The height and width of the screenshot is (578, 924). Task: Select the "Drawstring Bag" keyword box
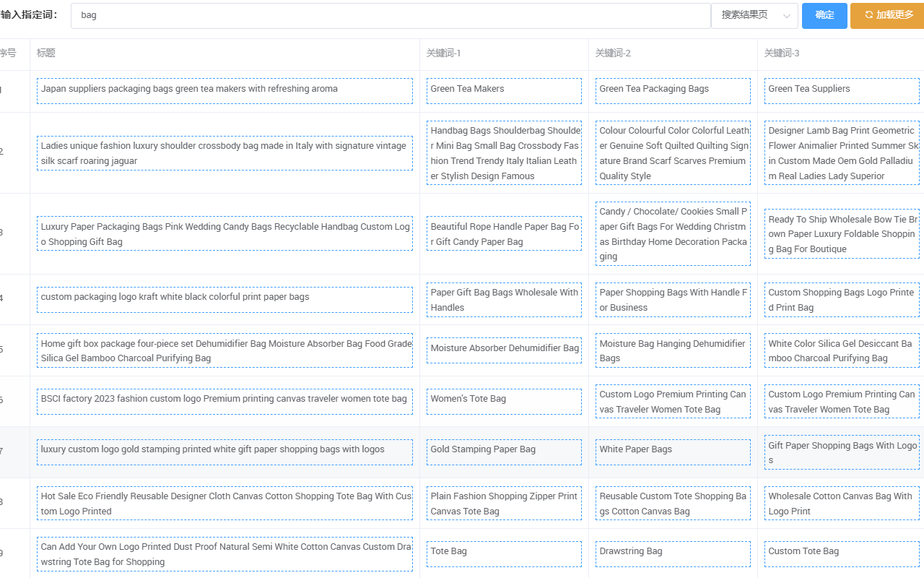pyautogui.click(x=673, y=553)
